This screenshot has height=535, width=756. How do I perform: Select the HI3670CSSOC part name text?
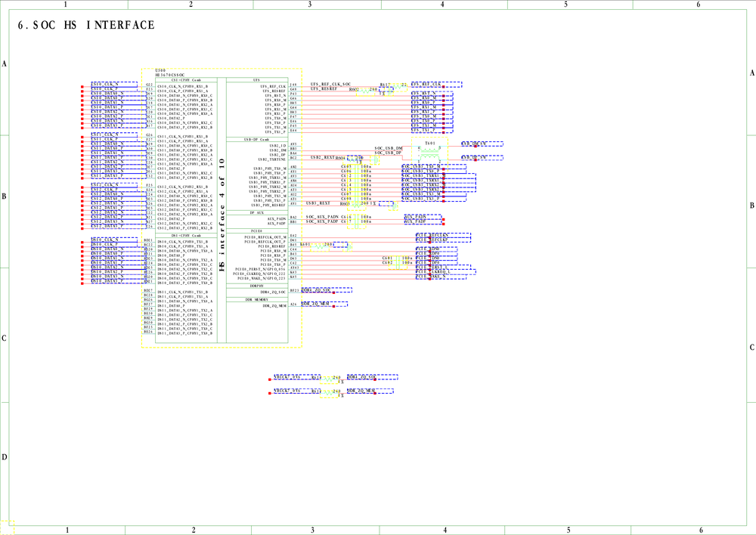pos(169,76)
